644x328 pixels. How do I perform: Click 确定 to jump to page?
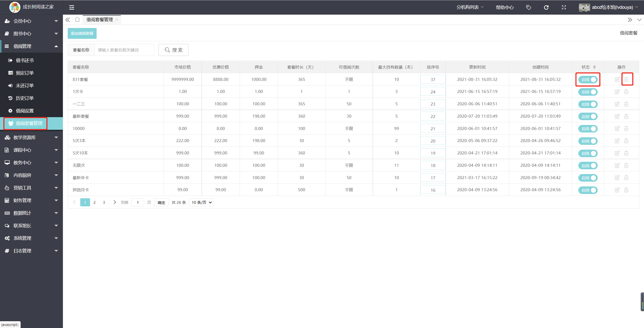161,203
